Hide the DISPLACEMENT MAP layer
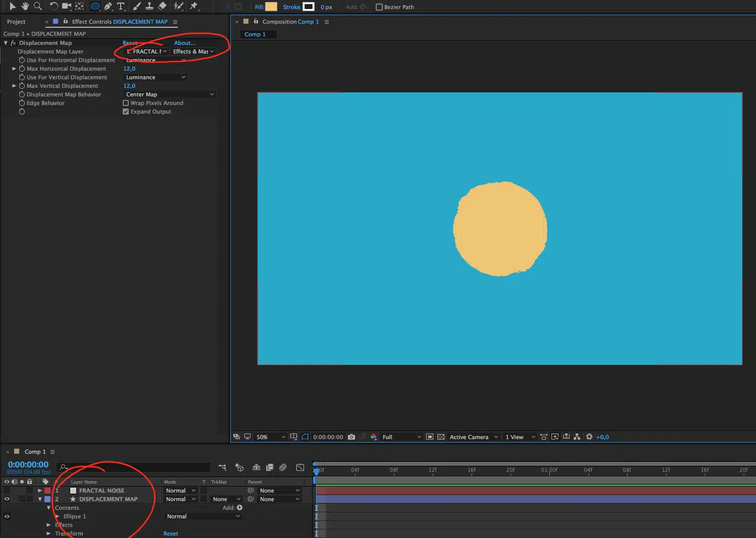Image resolution: width=756 pixels, height=538 pixels. pyautogui.click(x=7, y=499)
